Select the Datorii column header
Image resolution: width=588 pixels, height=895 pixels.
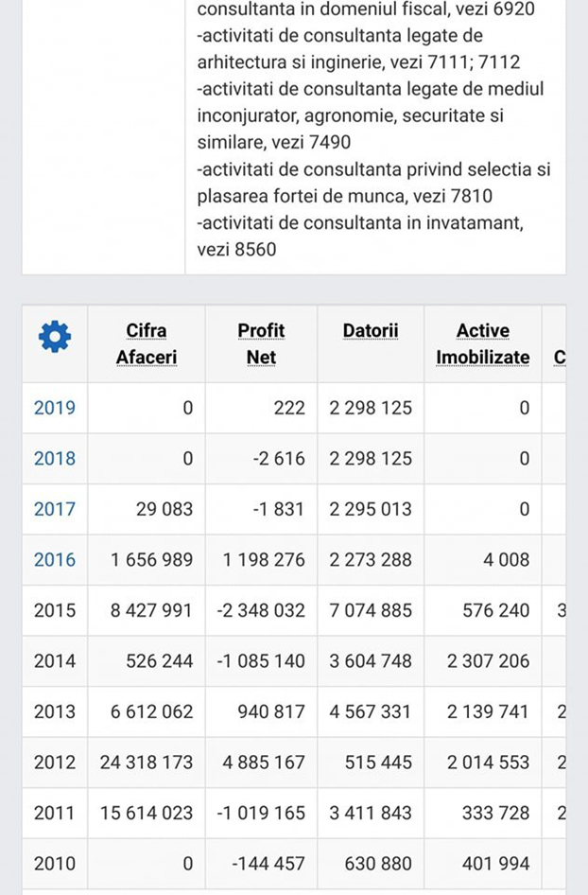point(370,331)
